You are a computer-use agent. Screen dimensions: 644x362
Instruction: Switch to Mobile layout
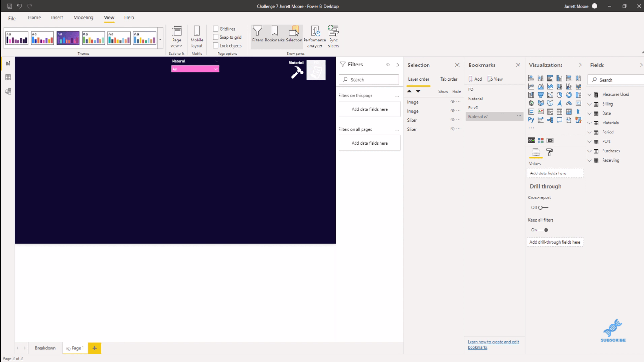click(197, 37)
